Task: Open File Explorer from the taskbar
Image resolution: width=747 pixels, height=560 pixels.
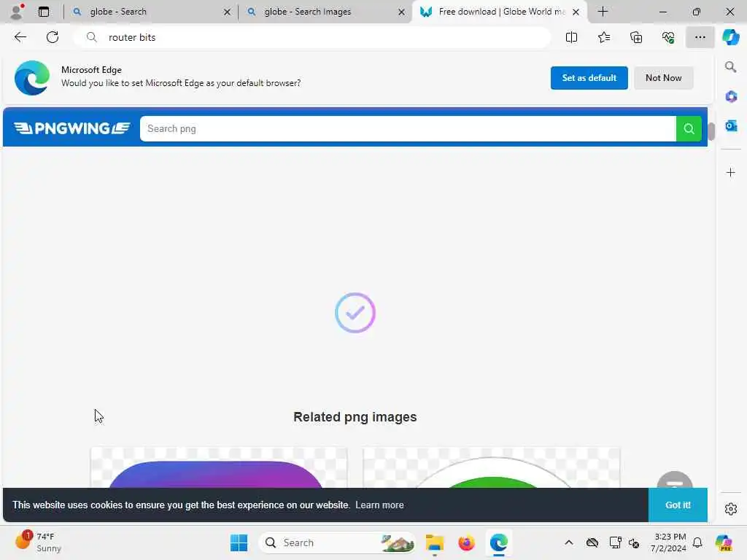Action: click(435, 542)
